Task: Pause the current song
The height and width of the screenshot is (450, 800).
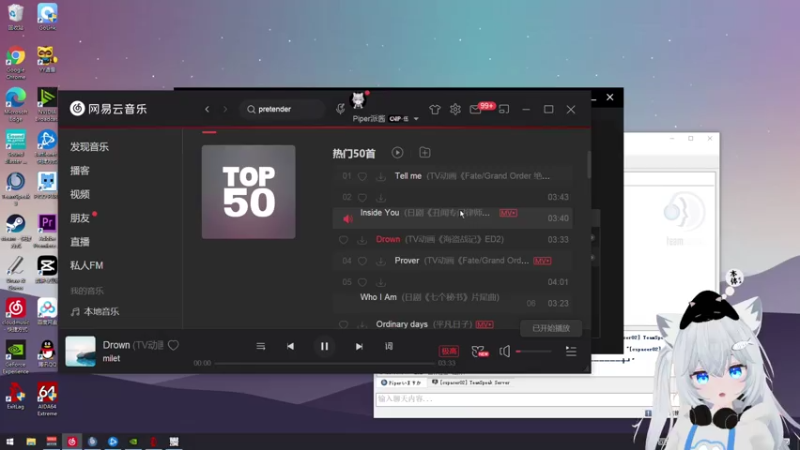Action: 324,346
